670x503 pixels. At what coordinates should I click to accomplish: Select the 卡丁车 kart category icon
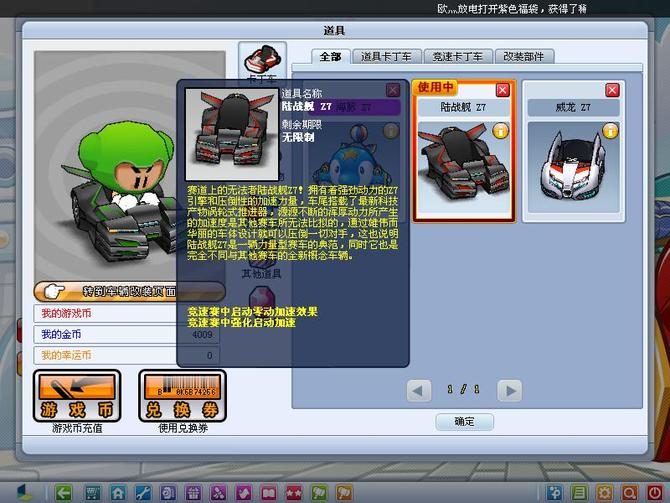(262, 63)
